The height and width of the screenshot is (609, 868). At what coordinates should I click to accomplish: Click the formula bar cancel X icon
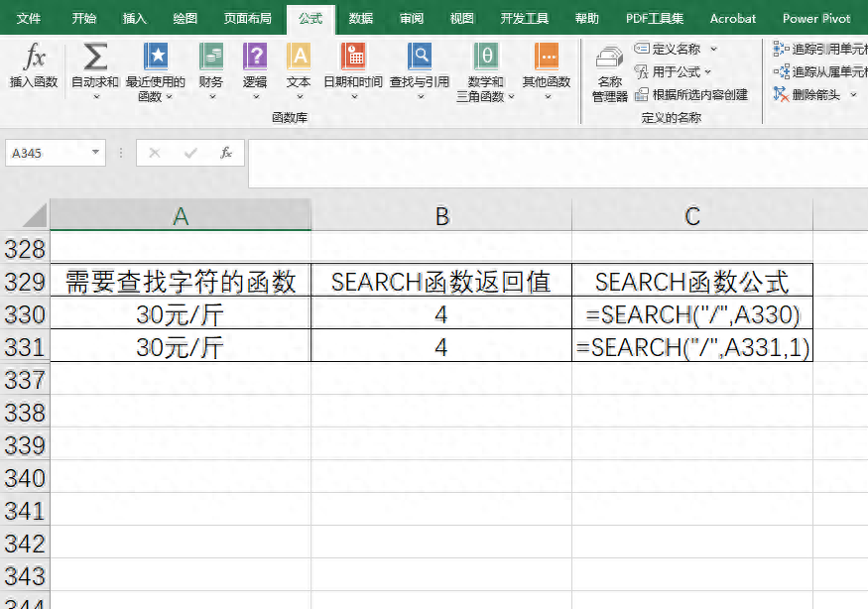[x=155, y=153]
